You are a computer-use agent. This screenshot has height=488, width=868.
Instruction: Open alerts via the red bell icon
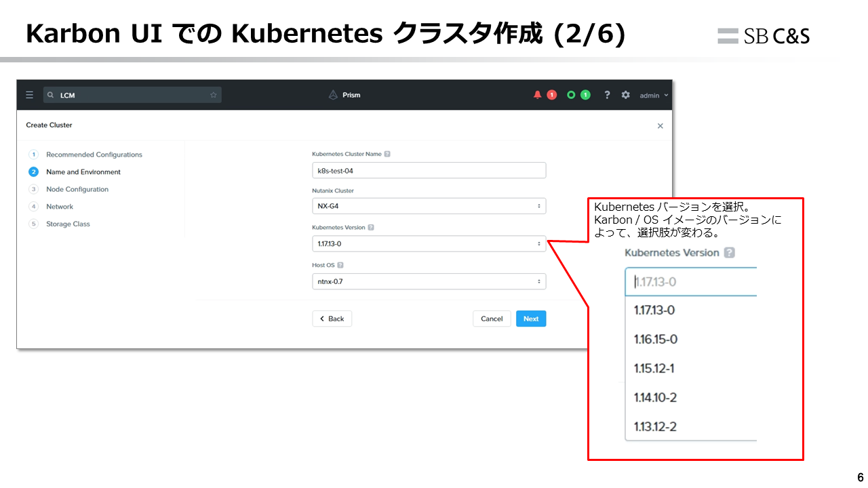coord(538,95)
